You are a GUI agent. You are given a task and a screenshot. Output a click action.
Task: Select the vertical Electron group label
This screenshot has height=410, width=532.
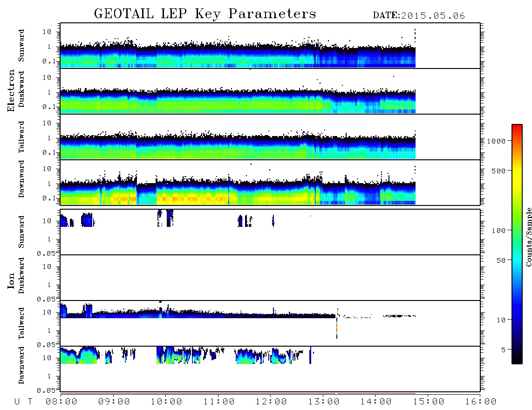pos(11,91)
